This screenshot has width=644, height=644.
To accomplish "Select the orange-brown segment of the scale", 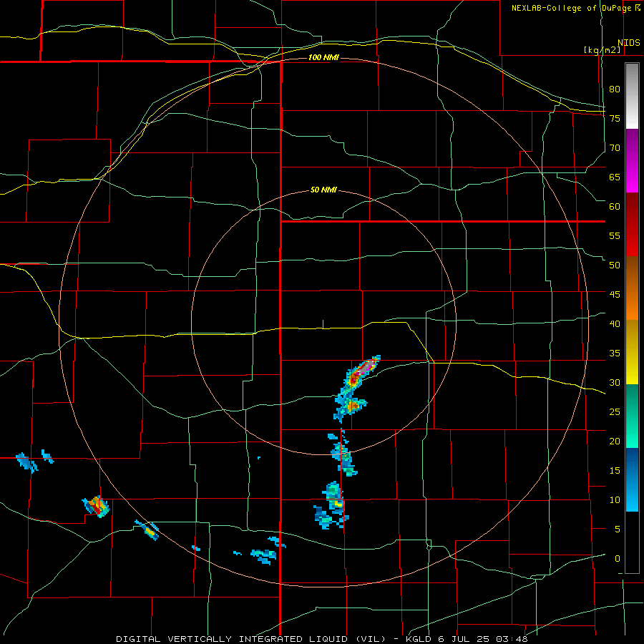I will (x=632, y=288).
